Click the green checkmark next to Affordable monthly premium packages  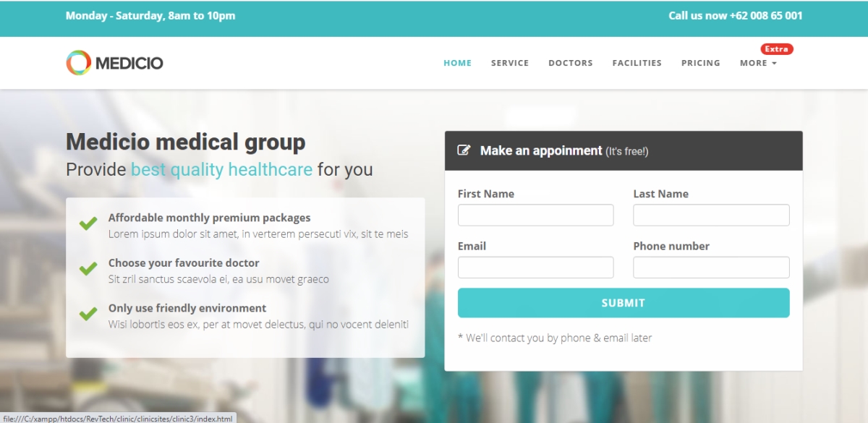(x=88, y=223)
